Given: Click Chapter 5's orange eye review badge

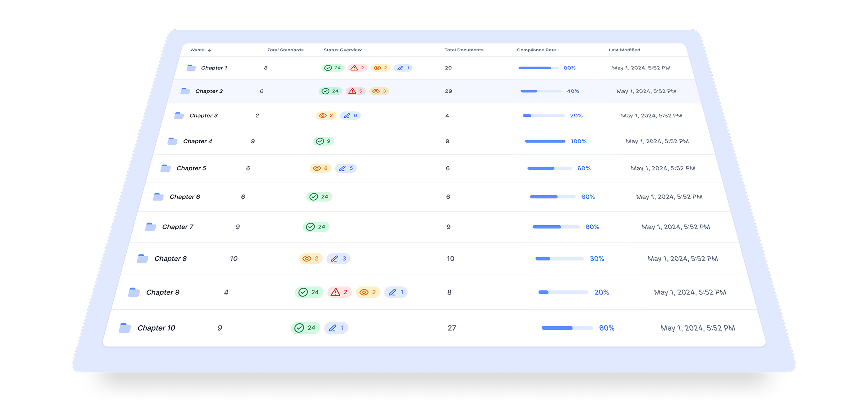Looking at the screenshot, I should coord(320,168).
